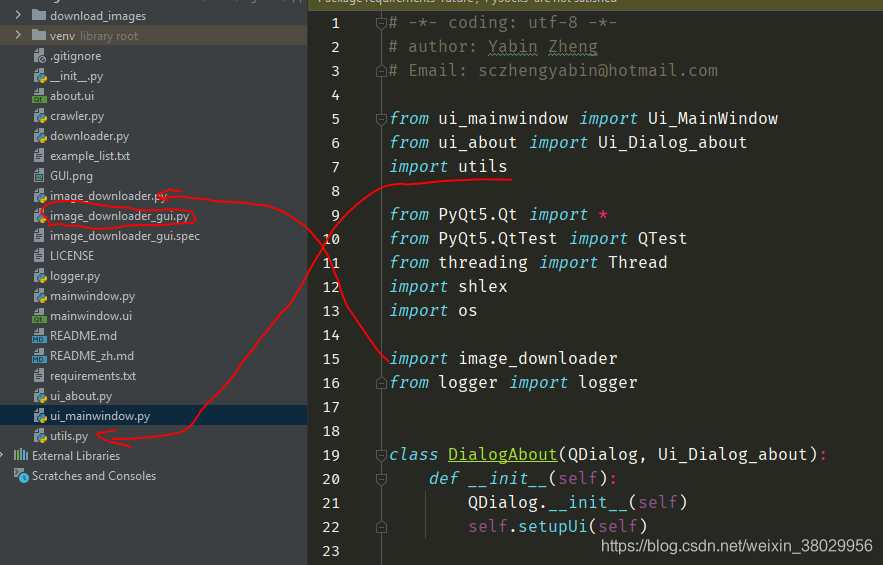
Task: Click the LICENSE file icon
Action: tap(39, 256)
